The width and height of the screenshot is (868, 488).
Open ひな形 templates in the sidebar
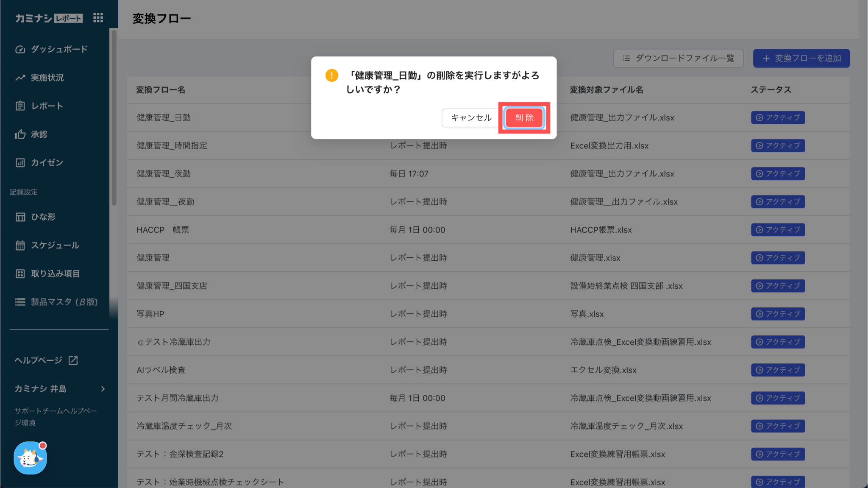click(43, 217)
